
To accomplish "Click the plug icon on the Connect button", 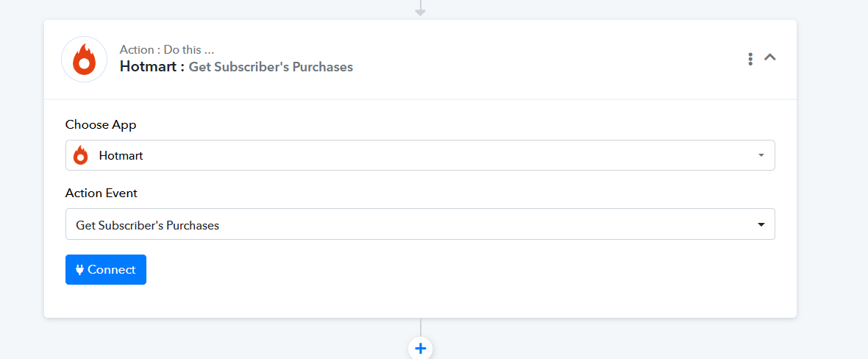I will (x=79, y=270).
